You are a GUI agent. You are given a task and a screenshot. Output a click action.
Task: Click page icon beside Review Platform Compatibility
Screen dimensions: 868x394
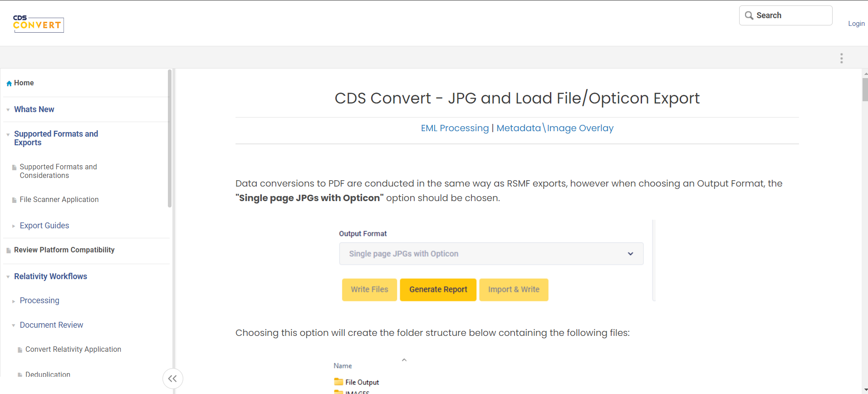pos(9,251)
